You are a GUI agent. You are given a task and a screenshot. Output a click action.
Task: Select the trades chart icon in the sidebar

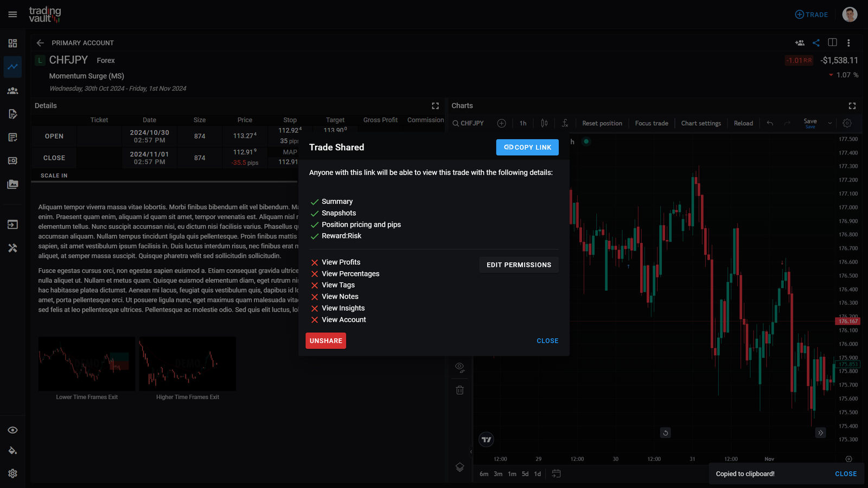pyautogui.click(x=12, y=67)
